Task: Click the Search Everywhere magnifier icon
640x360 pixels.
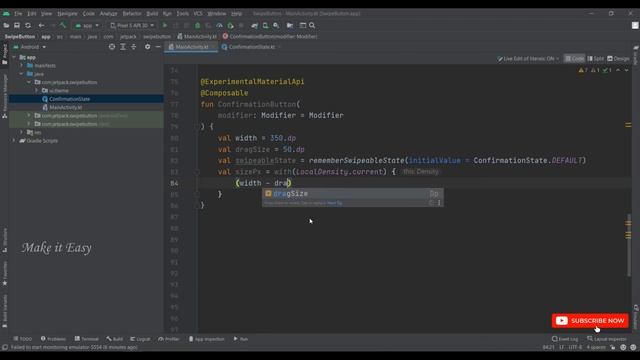Action: [x=312, y=25]
